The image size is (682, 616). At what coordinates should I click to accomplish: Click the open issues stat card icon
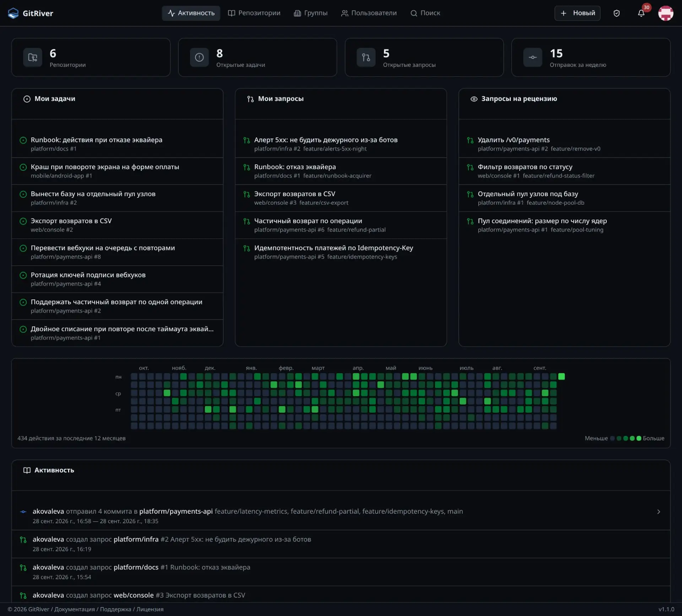tap(199, 57)
